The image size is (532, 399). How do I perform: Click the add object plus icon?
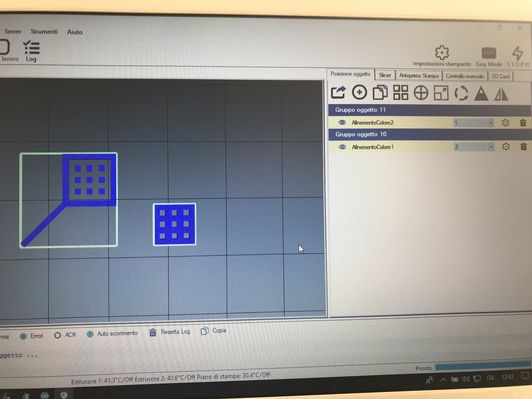tap(359, 92)
